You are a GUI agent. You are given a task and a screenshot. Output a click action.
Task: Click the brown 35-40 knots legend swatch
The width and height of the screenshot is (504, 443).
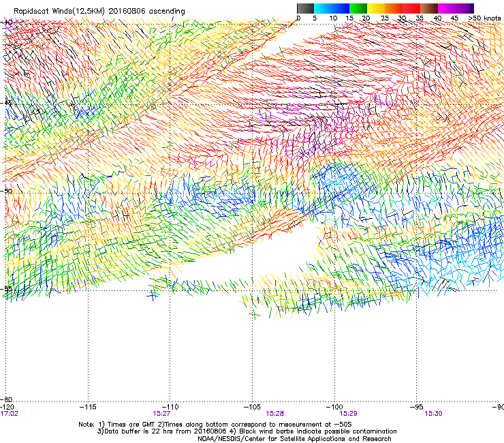coord(429,8)
